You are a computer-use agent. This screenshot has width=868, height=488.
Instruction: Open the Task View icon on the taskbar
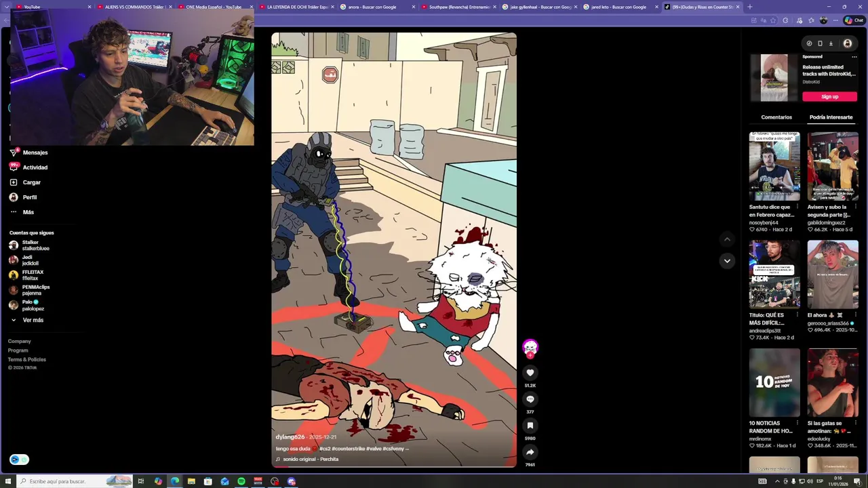(141, 481)
